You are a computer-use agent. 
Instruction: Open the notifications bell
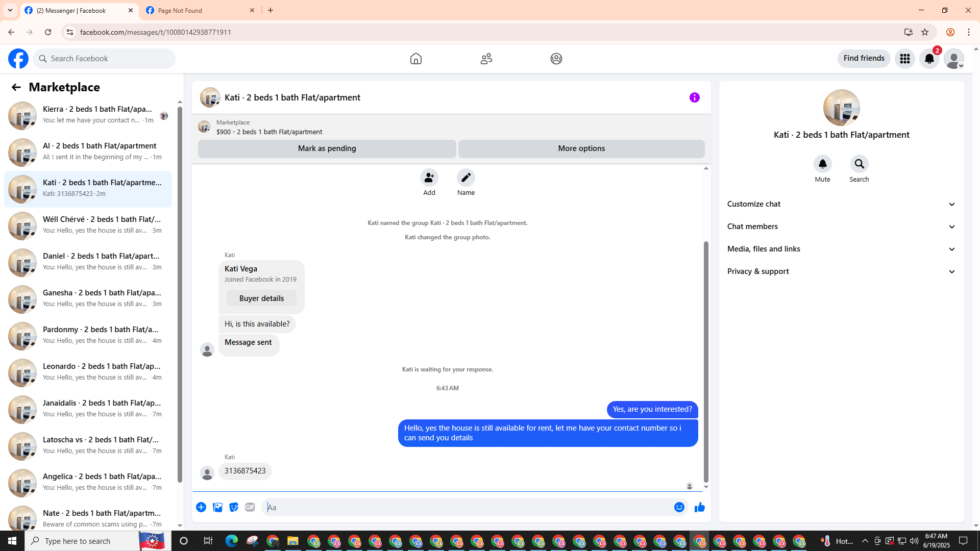coord(929,59)
